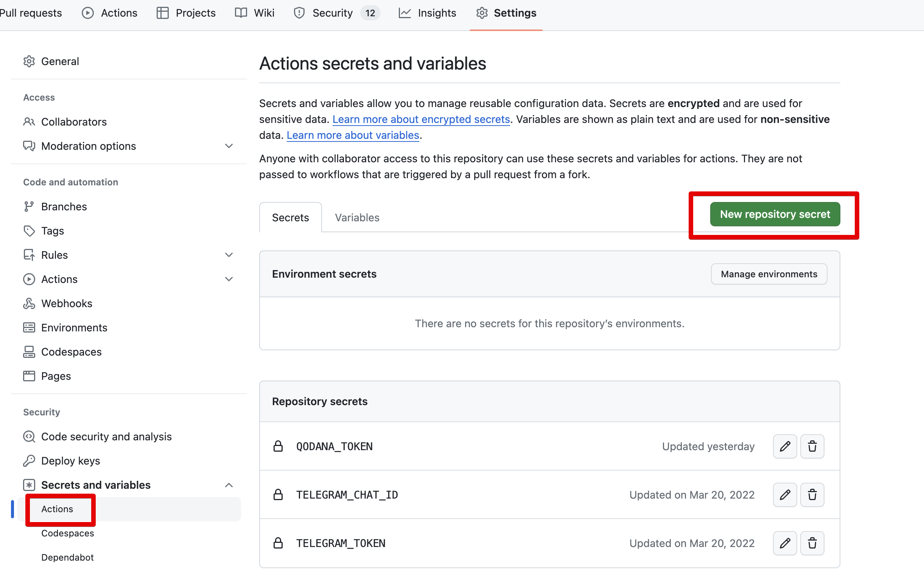
Task: Expand the Rules sidebar section
Action: click(x=229, y=255)
